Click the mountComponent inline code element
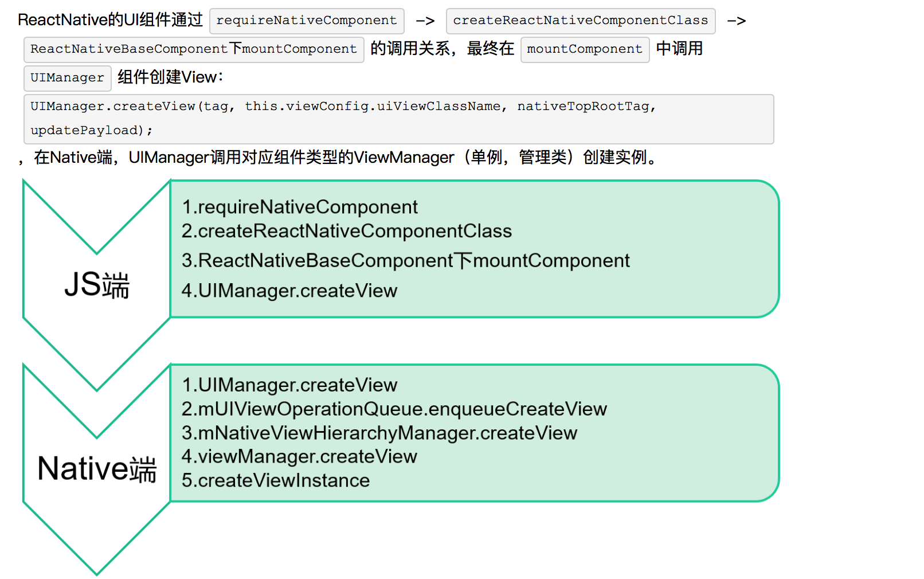 (x=584, y=49)
